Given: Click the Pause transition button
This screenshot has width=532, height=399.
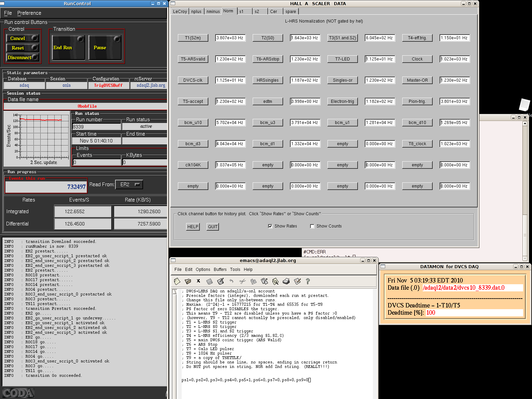Looking at the screenshot, I should tap(105, 47).
